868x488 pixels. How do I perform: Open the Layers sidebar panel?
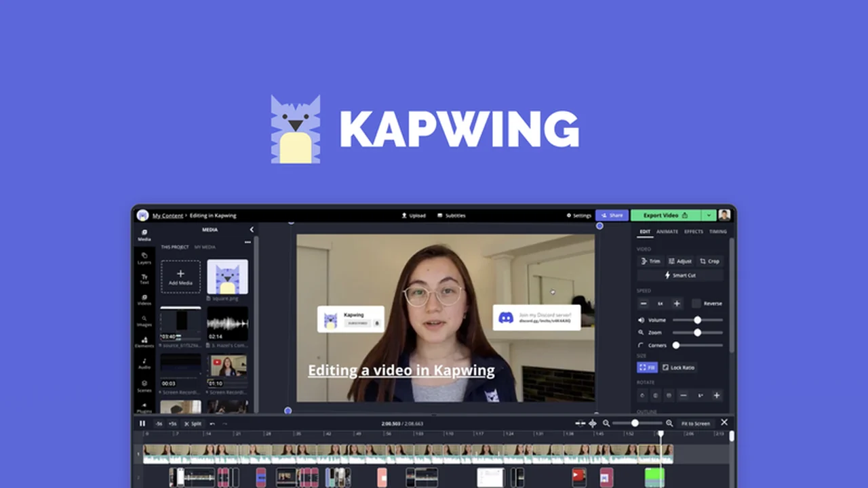click(x=144, y=258)
